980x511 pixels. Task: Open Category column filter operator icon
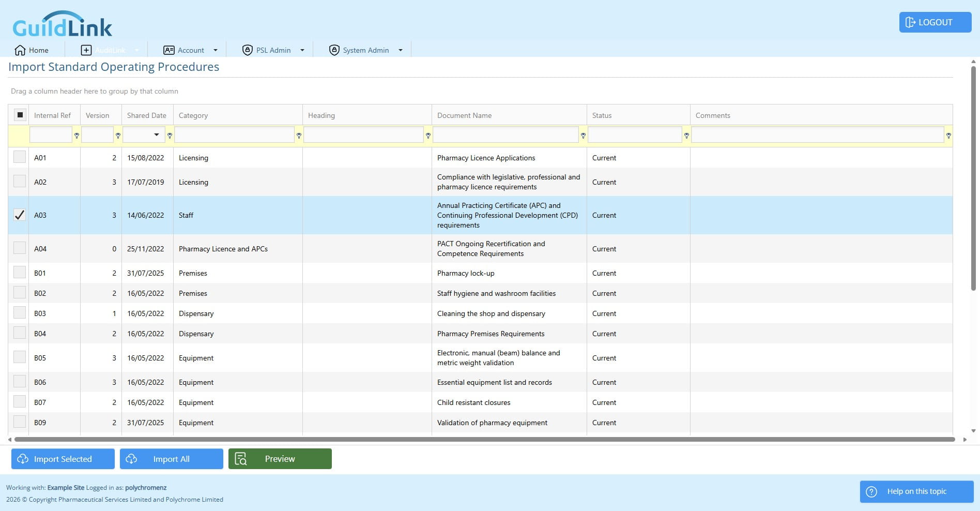[x=299, y=136]
